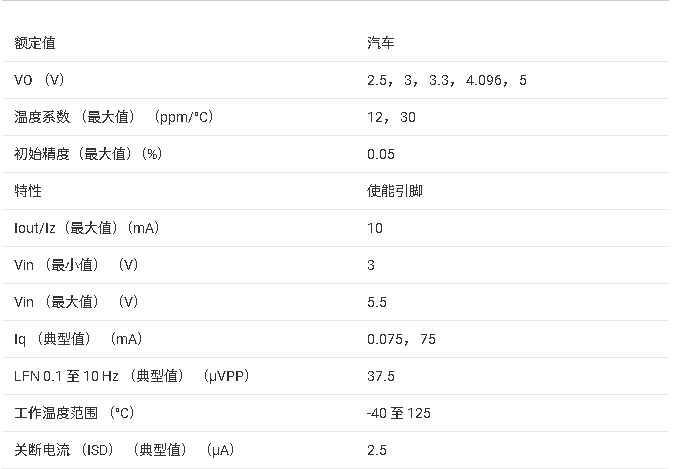673x469 pixels.
Task: Select the VO (V) parameter label
Action: coord(39,80)
